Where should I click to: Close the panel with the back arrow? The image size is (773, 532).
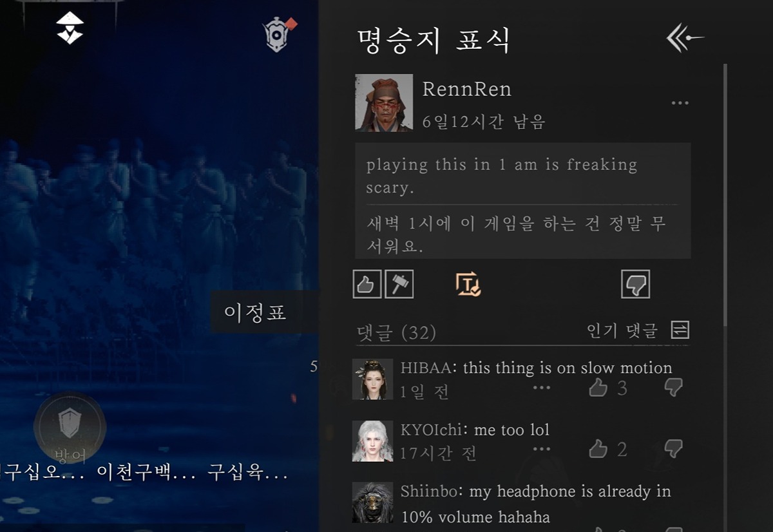pos(685,39)
